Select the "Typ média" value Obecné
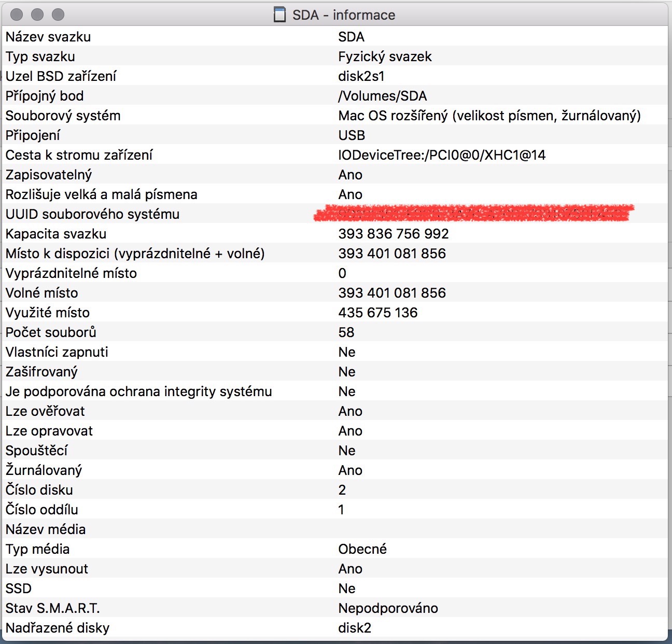The width and height of the screenshot is (672, 644). tap(362, 549)
